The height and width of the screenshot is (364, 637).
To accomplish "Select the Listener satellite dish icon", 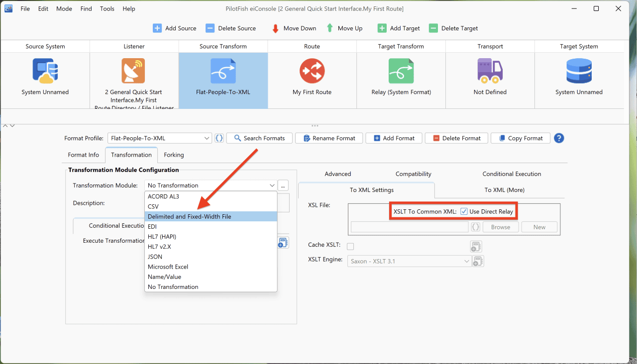I will [x=134, y=71].
